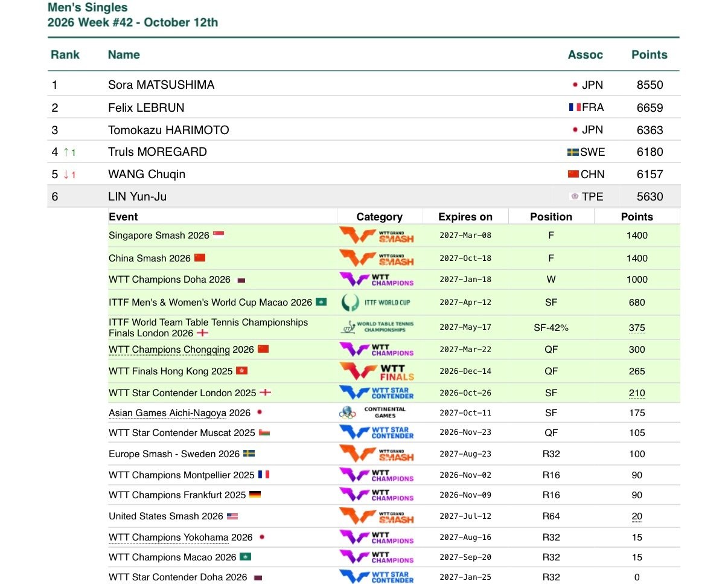
Task: Click the Star Contender logo in the Muscat 2025 row
Action: pyautogui.click(x=377, y=432)
